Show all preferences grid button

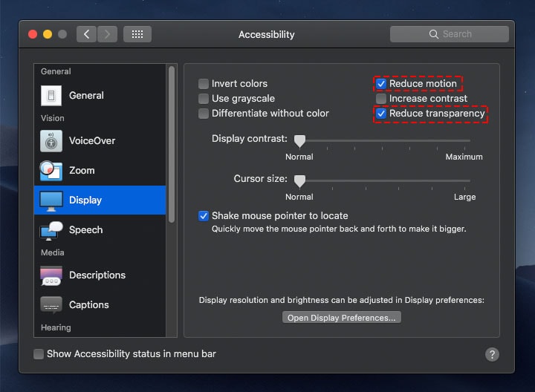[x=137, y=34]
